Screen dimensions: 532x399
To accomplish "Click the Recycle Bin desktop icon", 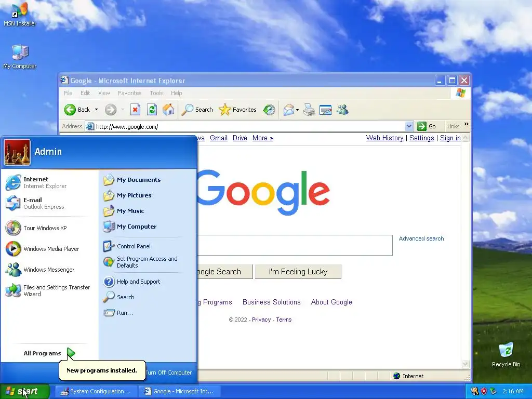I will coord(506,354).
